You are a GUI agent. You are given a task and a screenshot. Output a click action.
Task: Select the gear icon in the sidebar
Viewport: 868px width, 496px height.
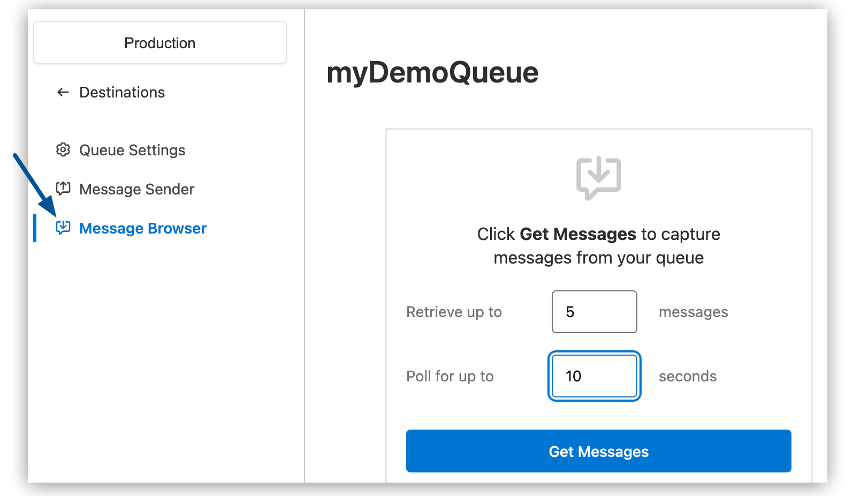pyautogui.click(x=63, y=150)
